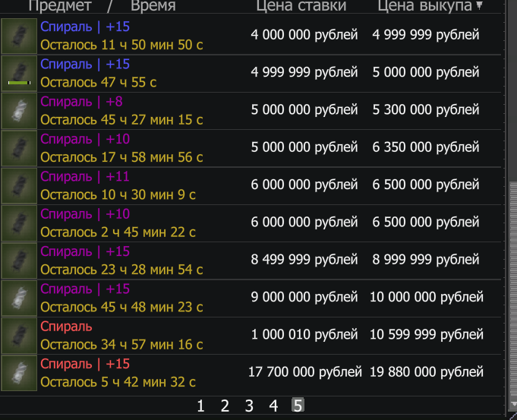Click icon of Спираль +10 with 2 ч remaining
The width and height of the screenshot is (517, 420).
(x=19, y=223)
